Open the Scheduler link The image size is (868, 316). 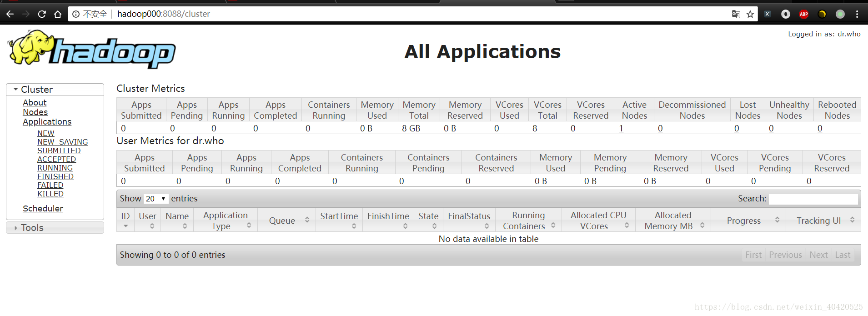point(43,209)
